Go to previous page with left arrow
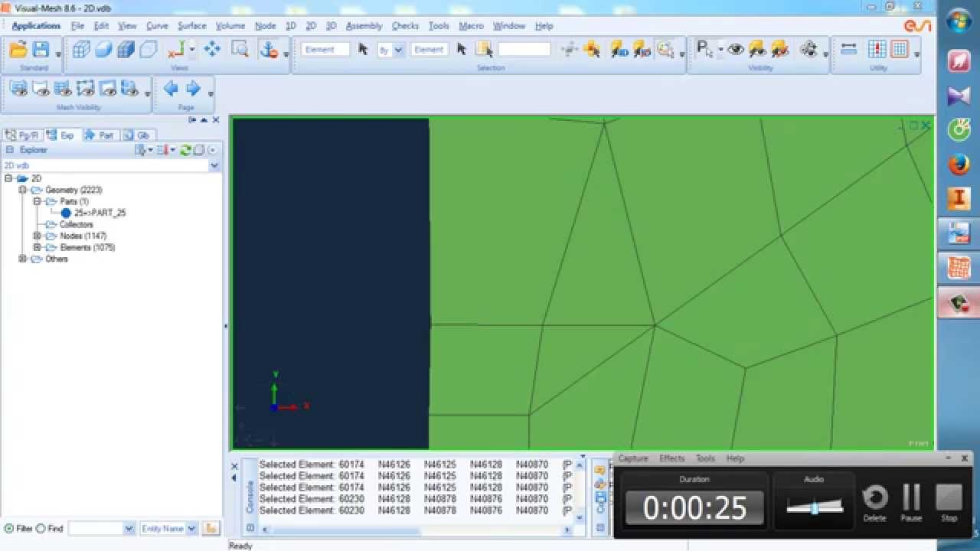The image size is (980, 551). tap(171, 89)
